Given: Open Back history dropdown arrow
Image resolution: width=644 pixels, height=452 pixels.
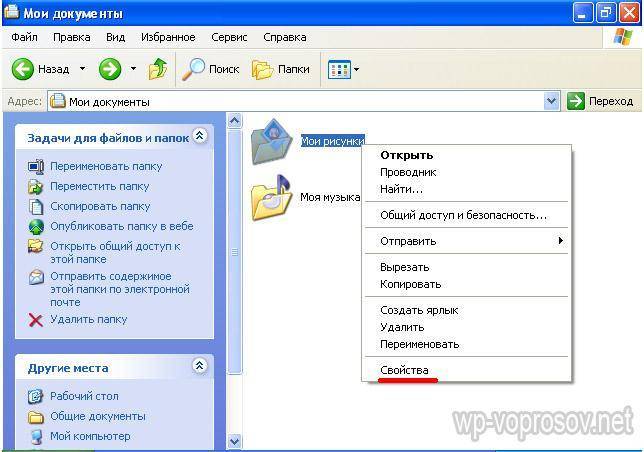Looking at the screenshot, I should coord(83,69).
